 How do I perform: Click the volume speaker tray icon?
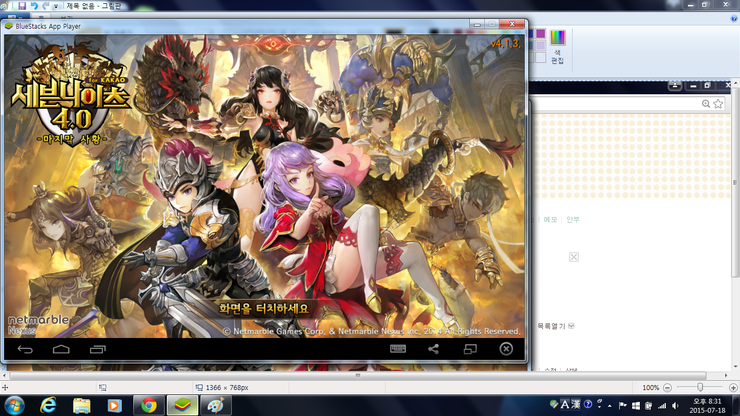(x=675, y=406)
